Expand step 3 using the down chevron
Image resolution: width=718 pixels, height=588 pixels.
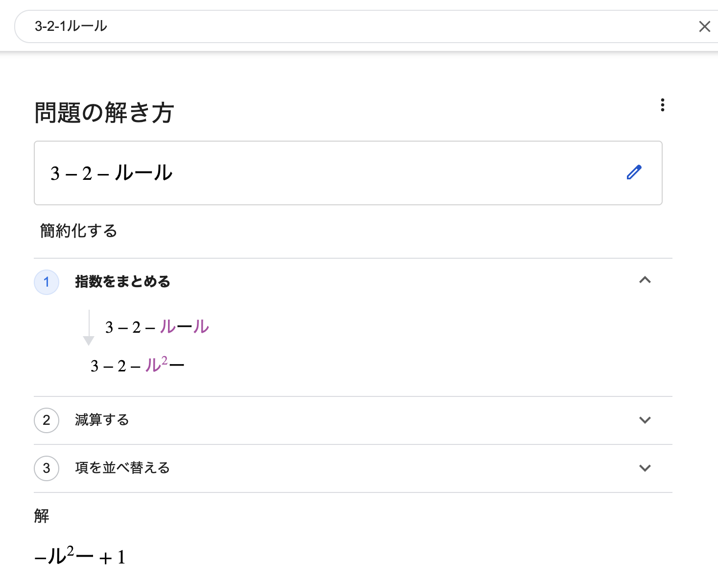(645, 468)
